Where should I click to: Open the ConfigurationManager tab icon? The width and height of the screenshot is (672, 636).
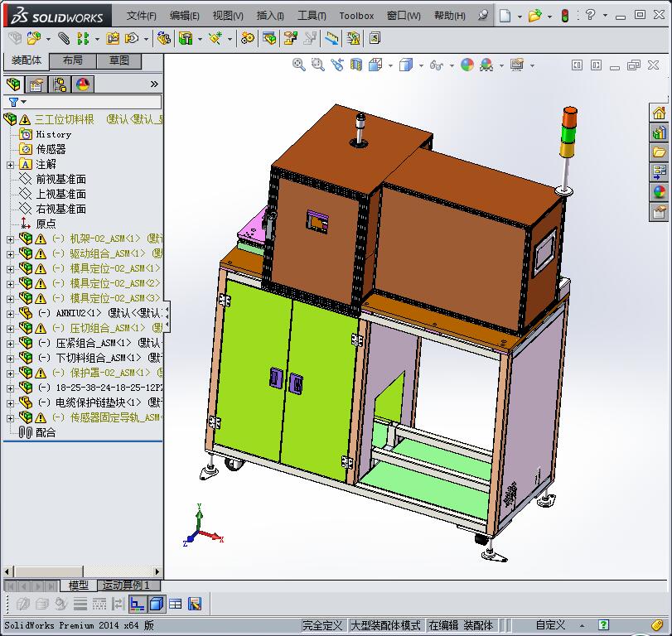point(60,84)
